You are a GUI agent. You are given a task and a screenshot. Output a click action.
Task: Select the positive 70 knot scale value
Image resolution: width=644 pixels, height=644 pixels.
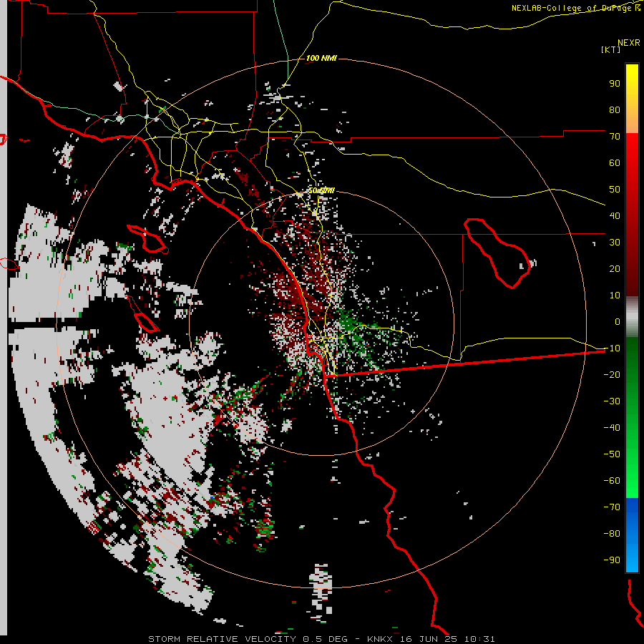click(x=615, y=137)
